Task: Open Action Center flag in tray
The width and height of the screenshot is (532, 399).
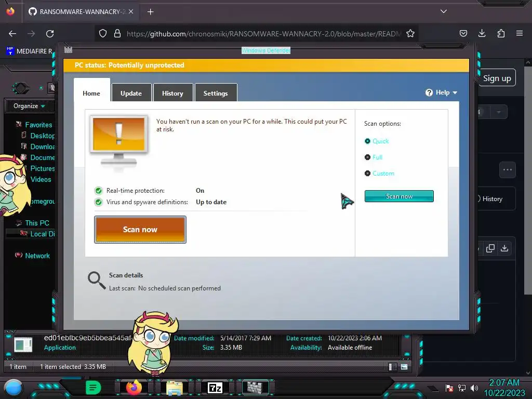Action: [449, 388]
